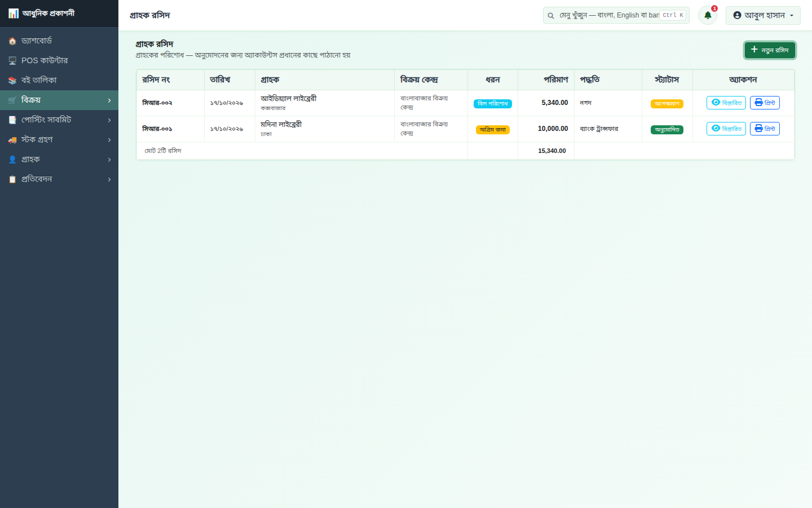Click the user avatar icon beside আবুল হাসান

coord(737,15)
